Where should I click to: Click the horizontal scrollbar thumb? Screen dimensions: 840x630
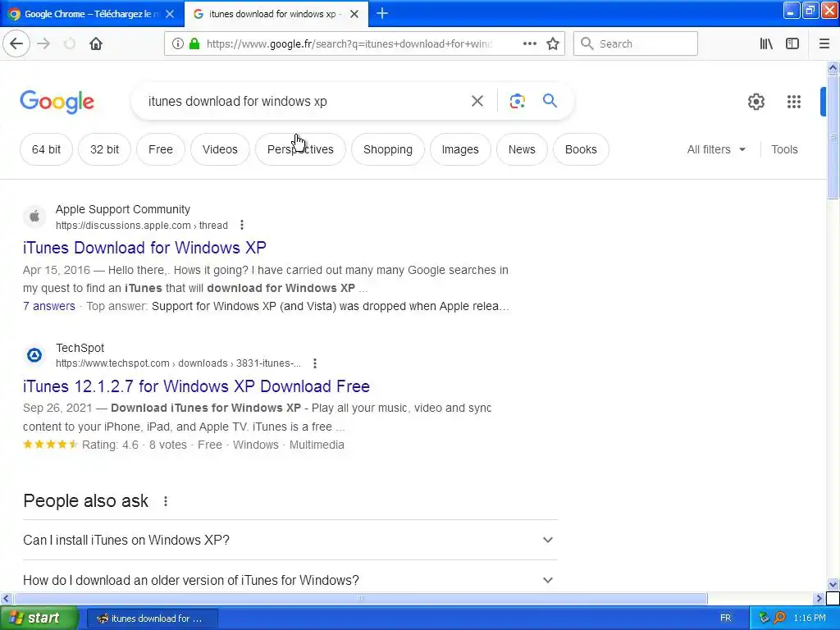click(x=361, y=598)
